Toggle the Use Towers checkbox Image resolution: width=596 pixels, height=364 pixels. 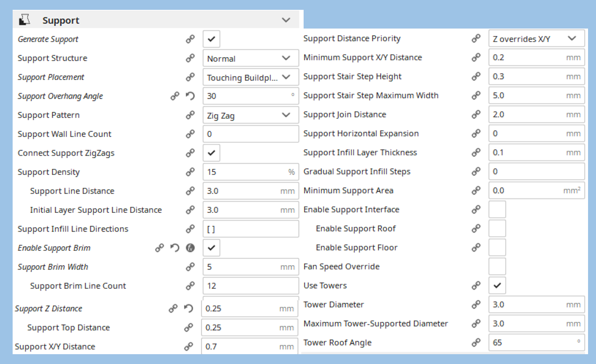click(497, 285)
